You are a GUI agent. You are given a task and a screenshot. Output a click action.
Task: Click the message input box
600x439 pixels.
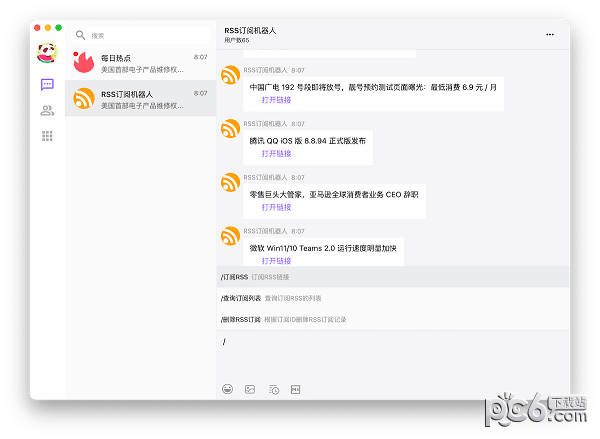(x=393, y=356)
